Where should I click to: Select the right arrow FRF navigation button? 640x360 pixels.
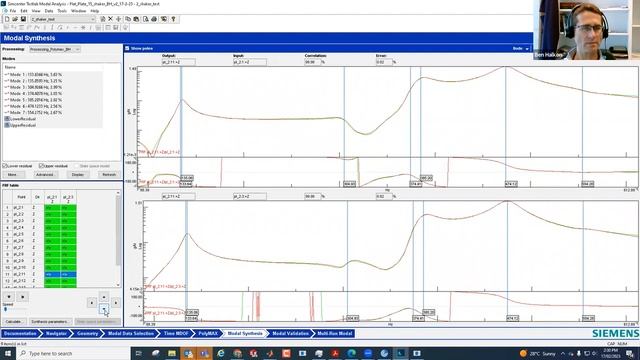click(x=116, y=303)
